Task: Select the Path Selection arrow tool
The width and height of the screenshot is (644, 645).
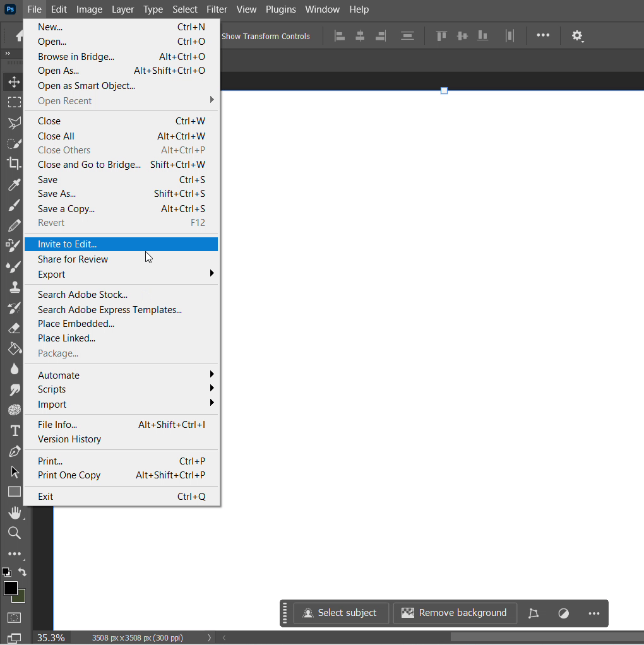Action: 15,472
